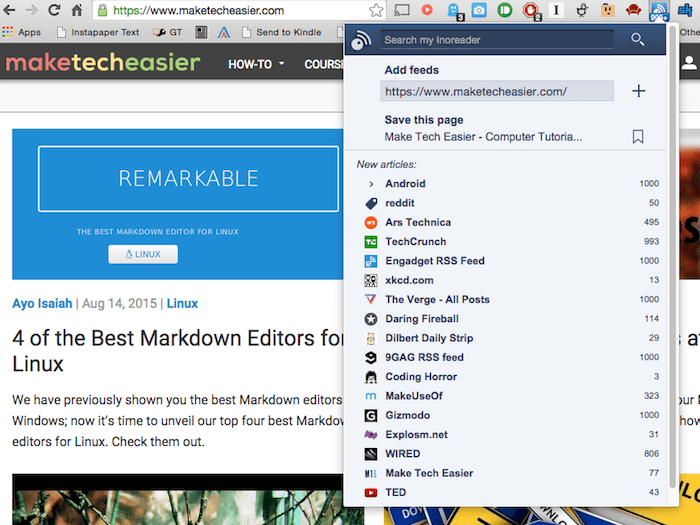The image size is (700, 525).
Task: Bookmark page with the star icon
Action: 376,10
